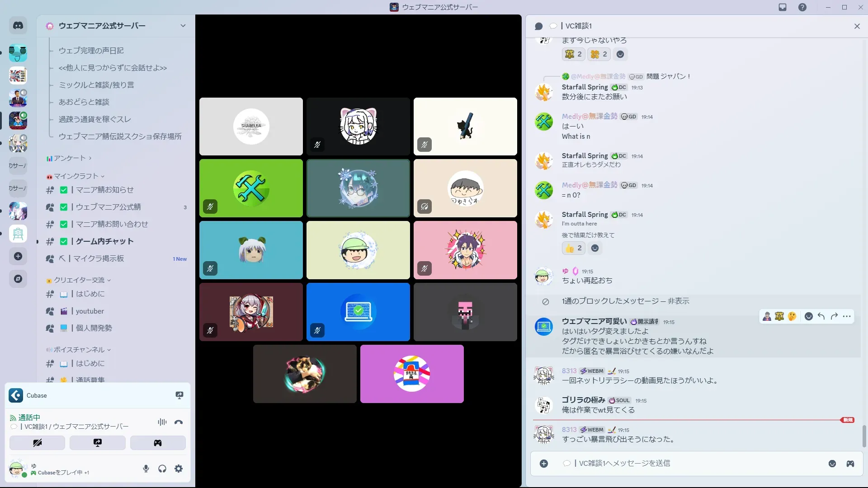
Task: Open inbox icon in title bar
Action: [783, 7]
